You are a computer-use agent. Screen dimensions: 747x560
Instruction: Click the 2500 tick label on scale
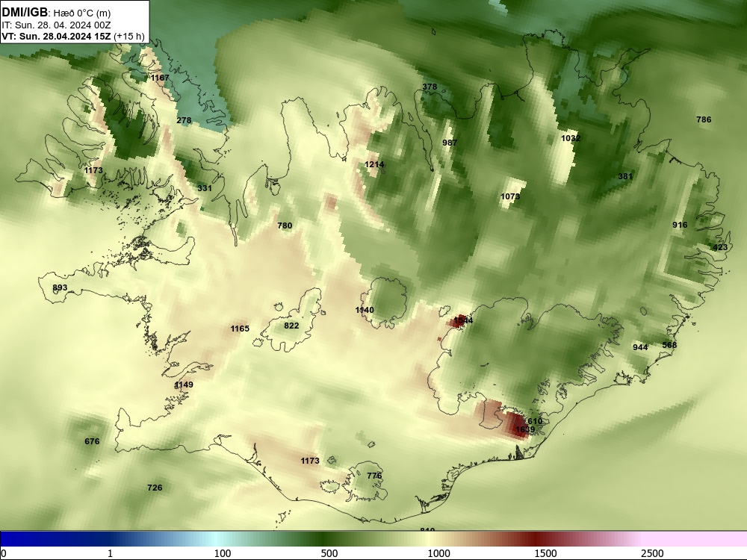pyautogui.click(x=652, y=553)
